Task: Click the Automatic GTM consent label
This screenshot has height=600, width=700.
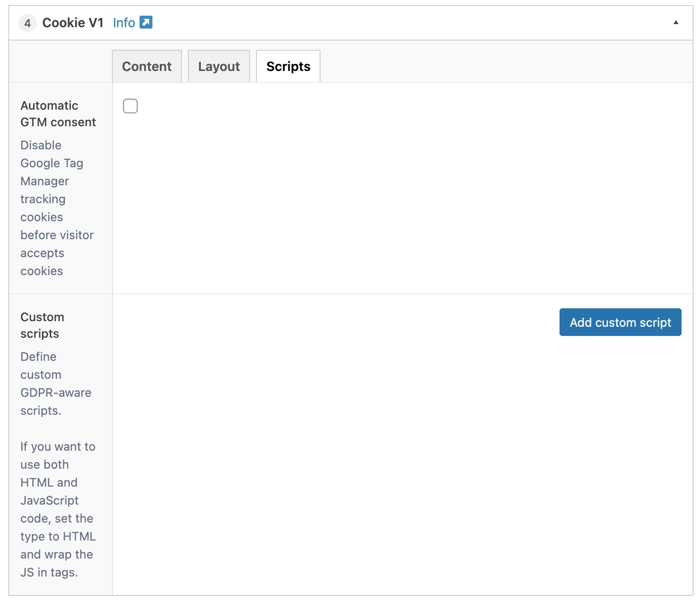Action: click(58, 114)
